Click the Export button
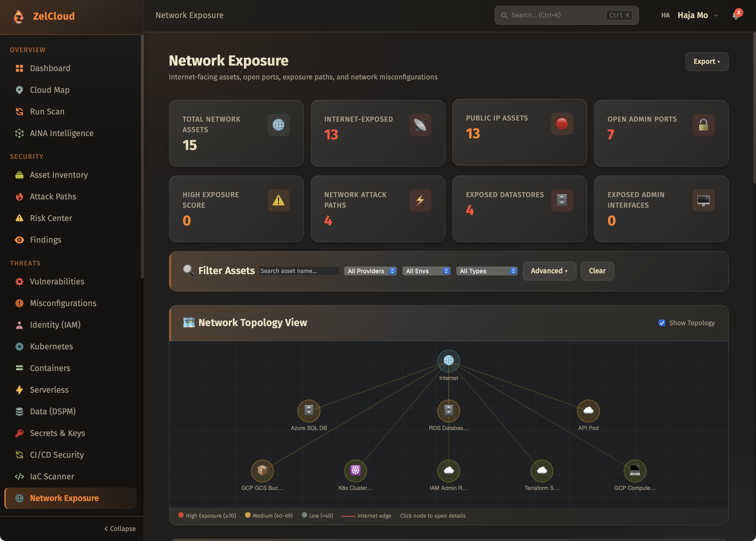756x541 pixels. click(706, 62)
